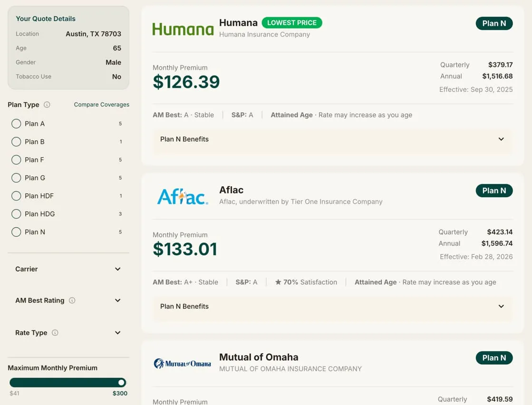Click the Plan N badge on Aflac card
532x405 pixels.
[494, 191]
